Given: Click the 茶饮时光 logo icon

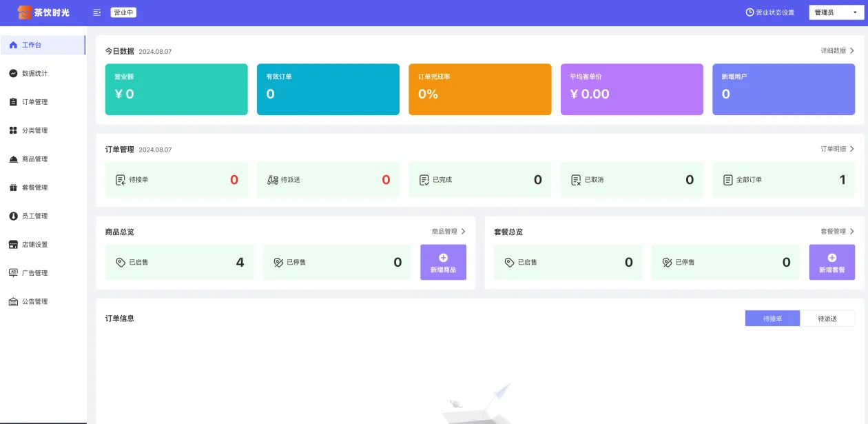Looking at the screenshot, I should coord(25,12).
